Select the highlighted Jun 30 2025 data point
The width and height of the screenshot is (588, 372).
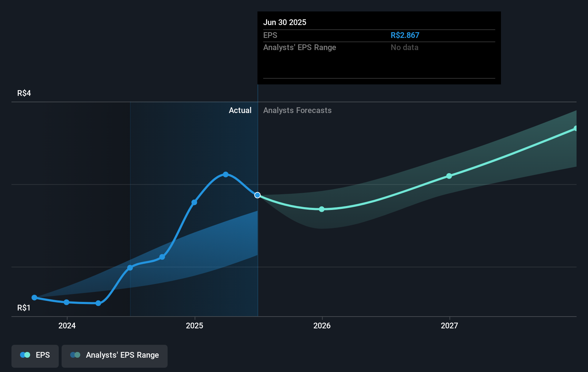257,195
